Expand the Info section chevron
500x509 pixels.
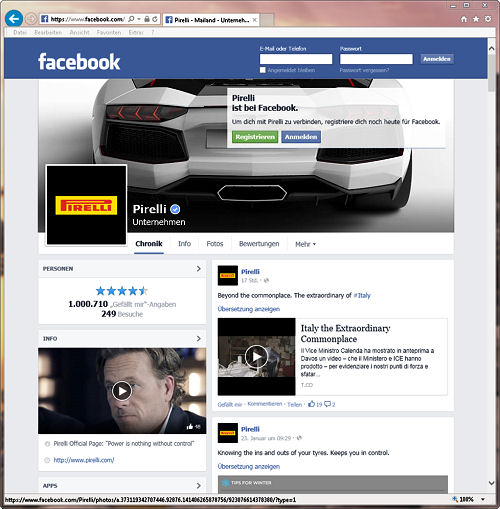[x=199, y=339]
